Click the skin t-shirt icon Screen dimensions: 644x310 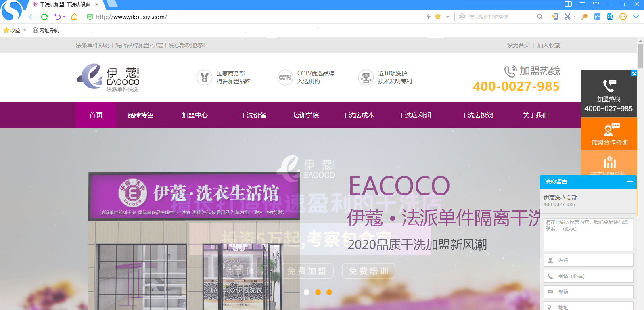pos(596,4)
